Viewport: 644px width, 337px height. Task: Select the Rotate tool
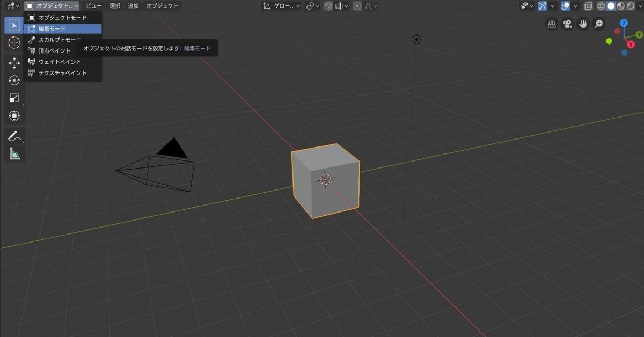click(14, 80)
